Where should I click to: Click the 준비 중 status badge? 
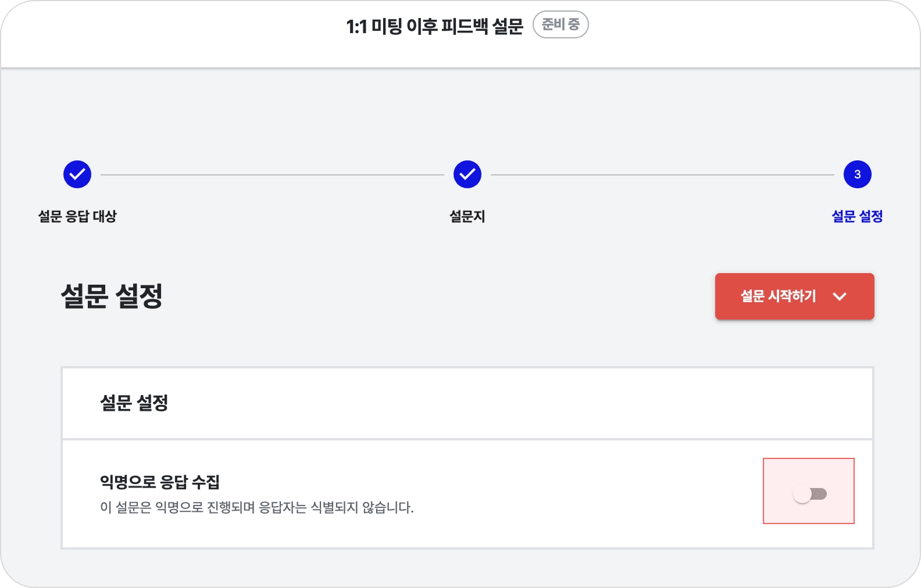561,25
